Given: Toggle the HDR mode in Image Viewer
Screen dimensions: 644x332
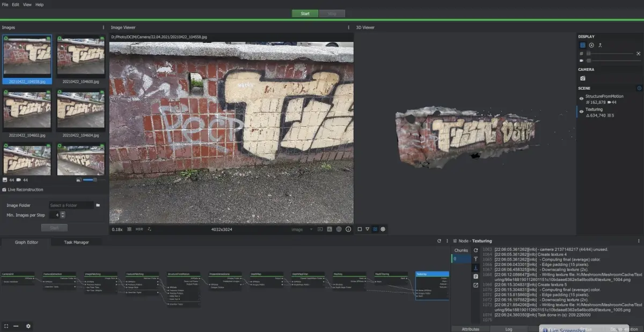Looking at the screenshot, I should tap(139, 229).
